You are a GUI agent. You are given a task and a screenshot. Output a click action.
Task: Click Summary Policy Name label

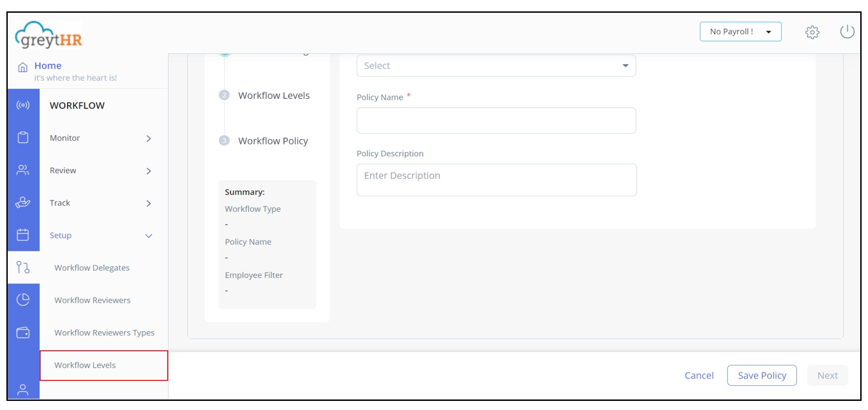(248, 241)
